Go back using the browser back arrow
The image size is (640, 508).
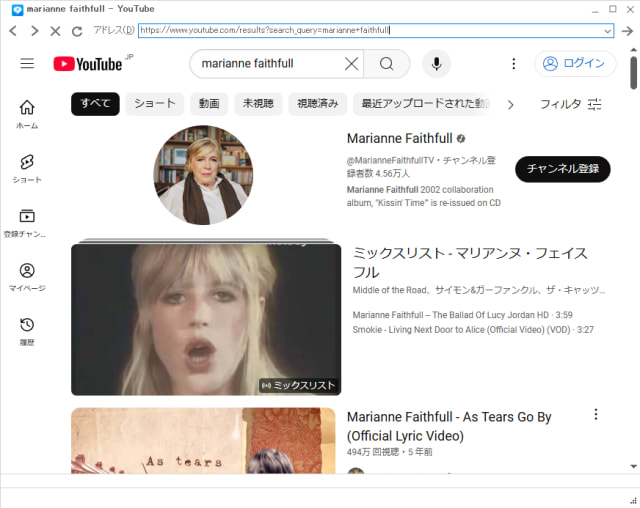(x=13, y=31)
